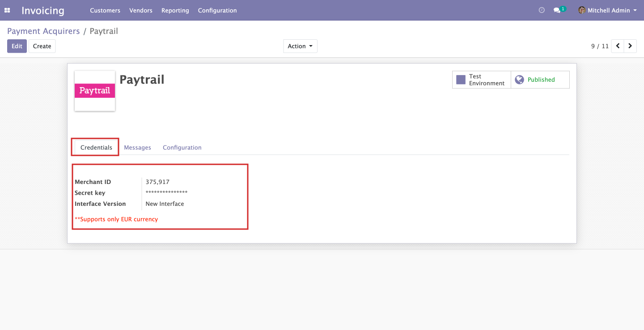Expand the Action dropdown
The image size is (644, 330).
300,46
